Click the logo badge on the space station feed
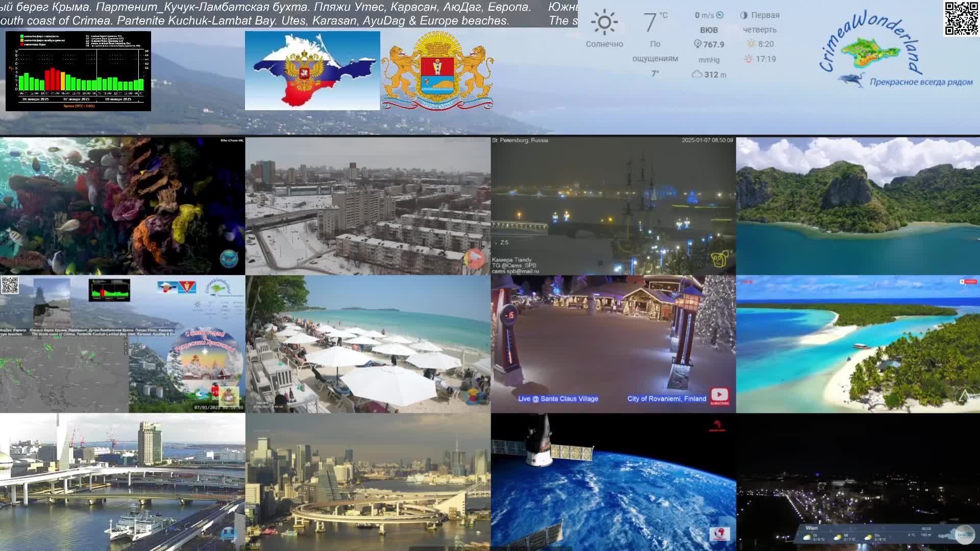The height and width of the screenshot is (551, 980). click(x=719, y=534)
